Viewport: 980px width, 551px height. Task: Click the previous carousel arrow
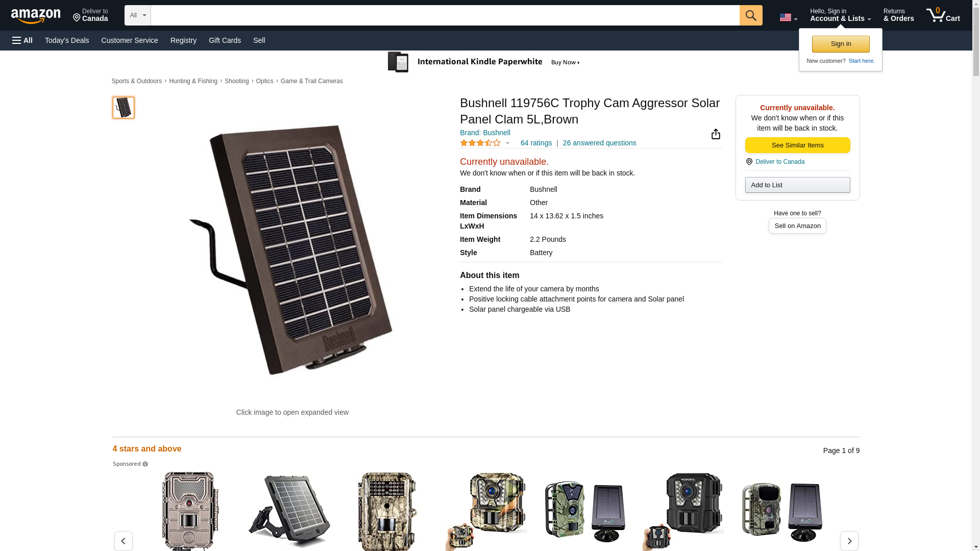pos(123,541)
